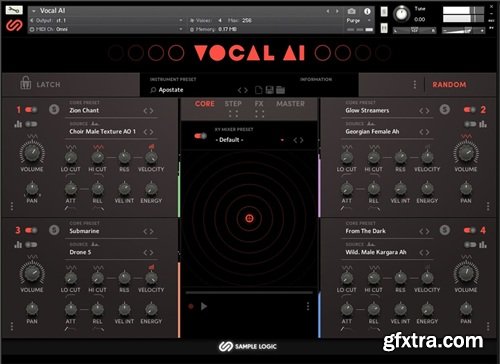Open core 3 options dots menu

(x=12, y=326)
